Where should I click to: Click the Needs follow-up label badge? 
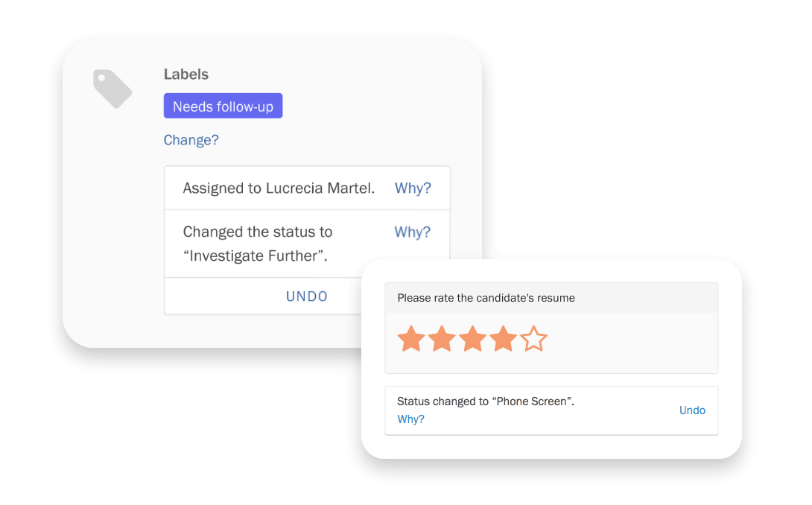click(x=223, y=107)
